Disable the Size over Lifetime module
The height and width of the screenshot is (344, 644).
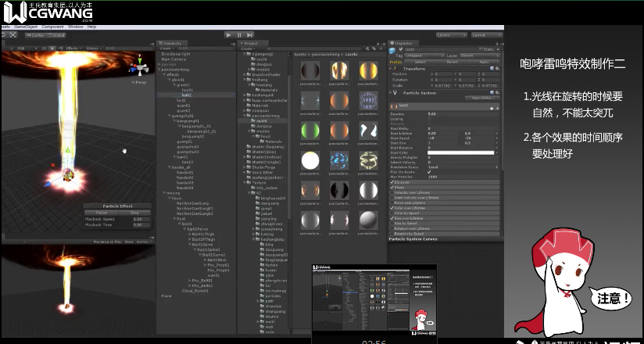(392, 218)
